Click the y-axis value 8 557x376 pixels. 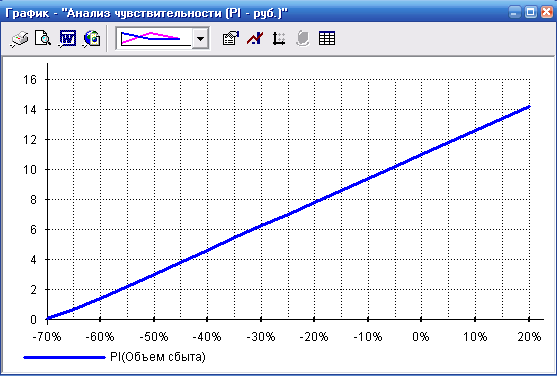[x=33, y=200]
